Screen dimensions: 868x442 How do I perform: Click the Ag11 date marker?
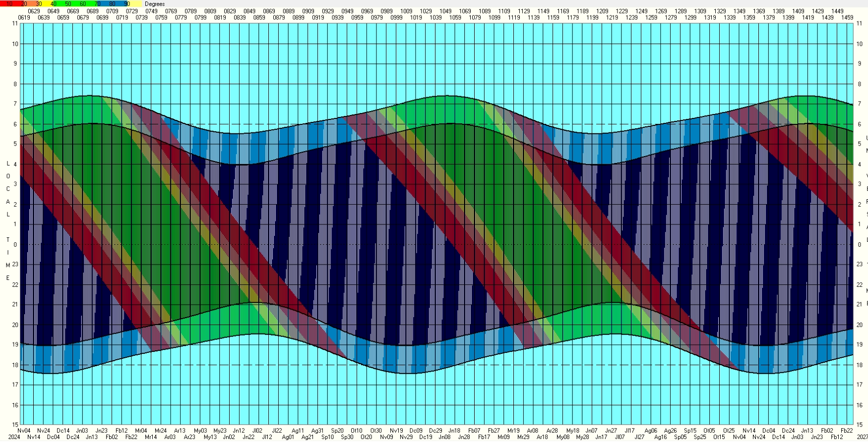coord(298,431)
